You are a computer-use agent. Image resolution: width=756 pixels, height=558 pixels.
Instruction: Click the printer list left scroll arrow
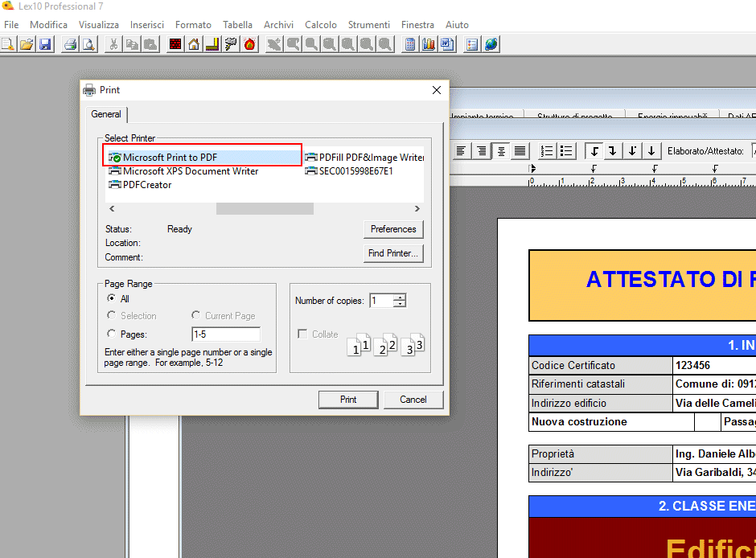[x=112, y=209]
